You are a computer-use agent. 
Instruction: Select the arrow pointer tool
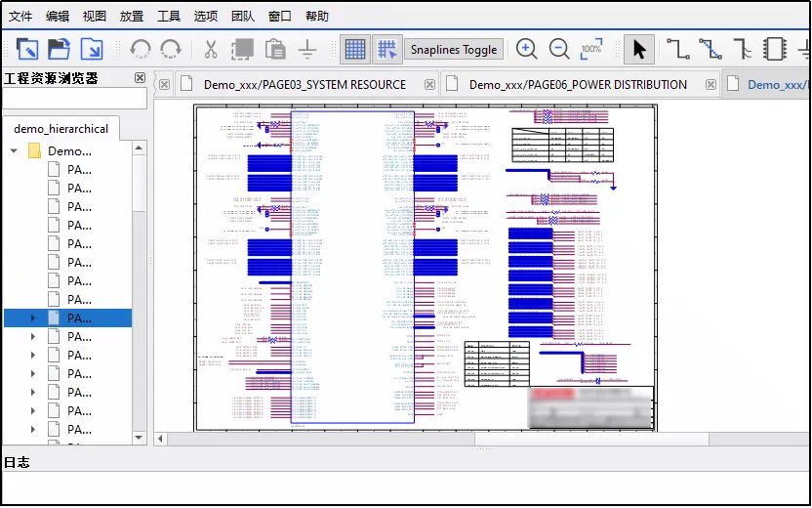pyautogui.click(x=639, y=49)
